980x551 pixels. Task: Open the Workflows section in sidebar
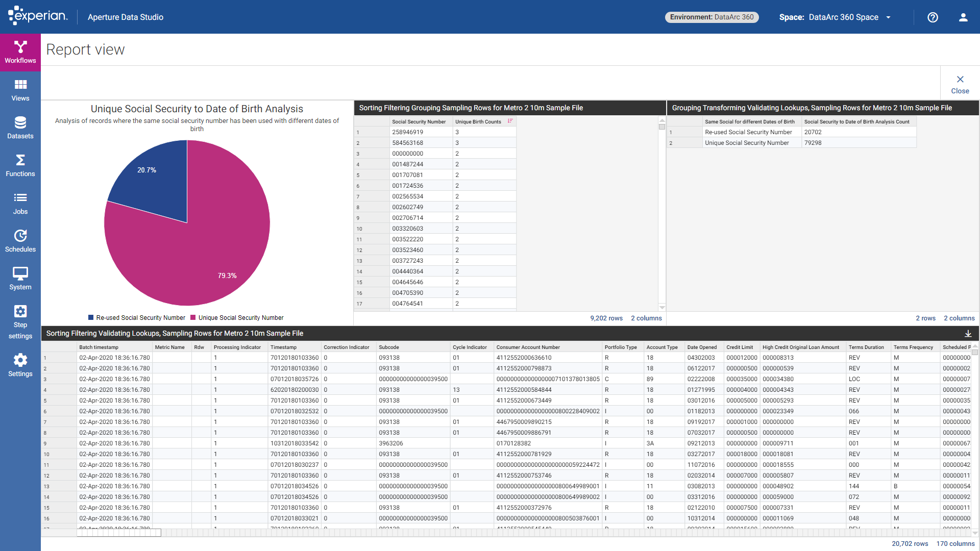tap(20, 52)
